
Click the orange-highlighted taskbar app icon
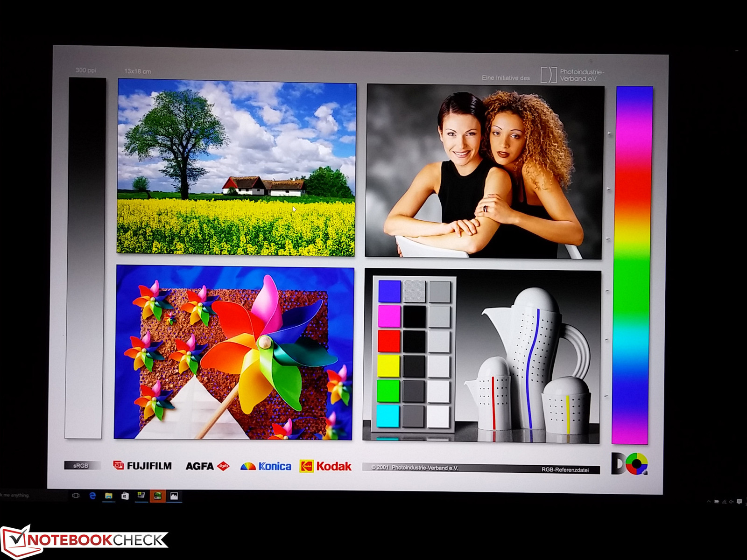158,496
